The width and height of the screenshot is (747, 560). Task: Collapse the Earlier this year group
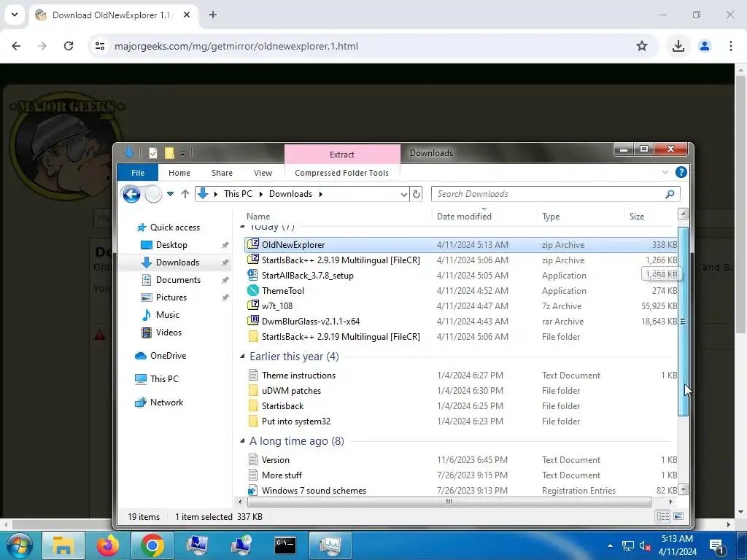(x=242, y=356)
